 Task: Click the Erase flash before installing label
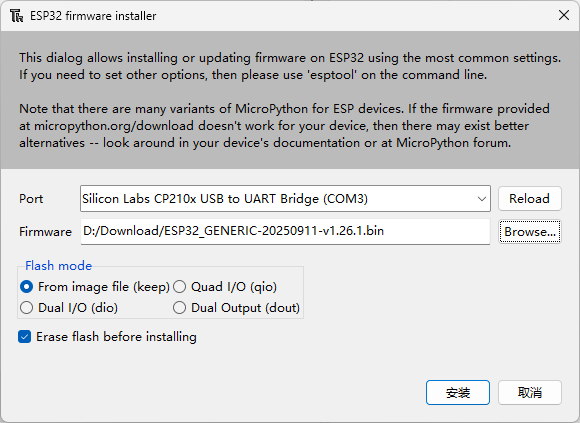(x=117, y=337)
